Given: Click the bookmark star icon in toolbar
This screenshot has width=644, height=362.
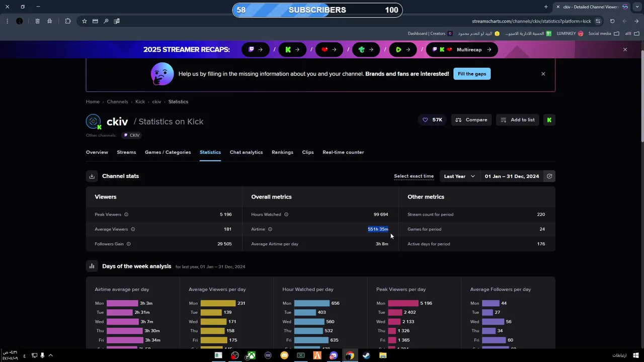Looking at the screenshot, I should 84,21.
